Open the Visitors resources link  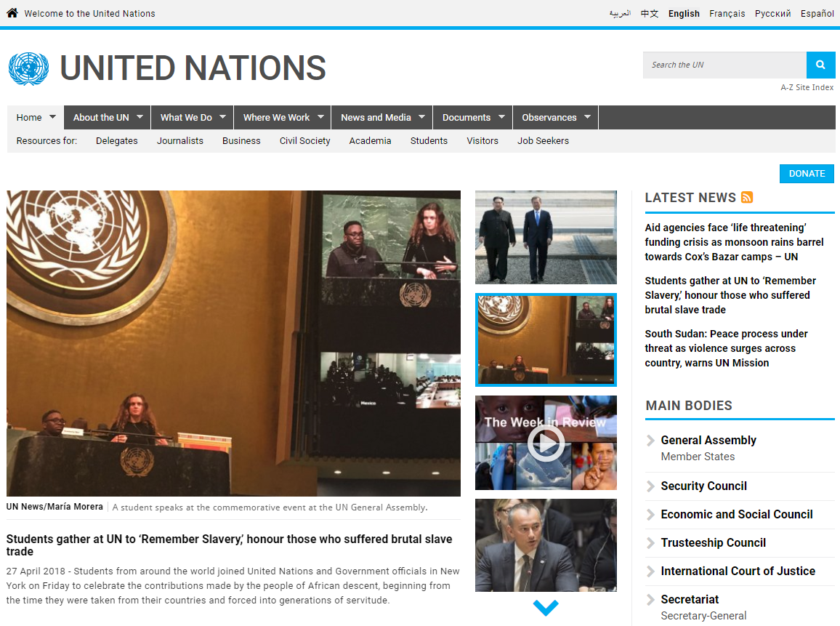click(482, 140)
